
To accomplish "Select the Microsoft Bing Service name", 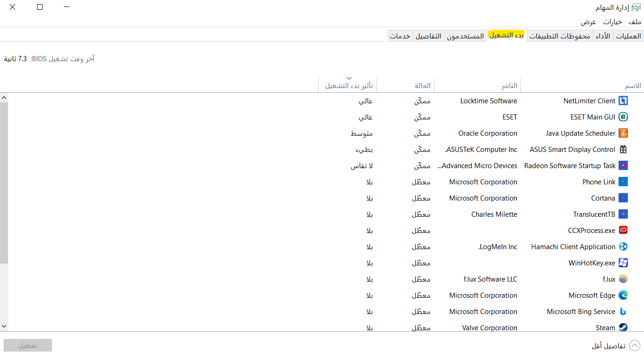I will point(581,312).
